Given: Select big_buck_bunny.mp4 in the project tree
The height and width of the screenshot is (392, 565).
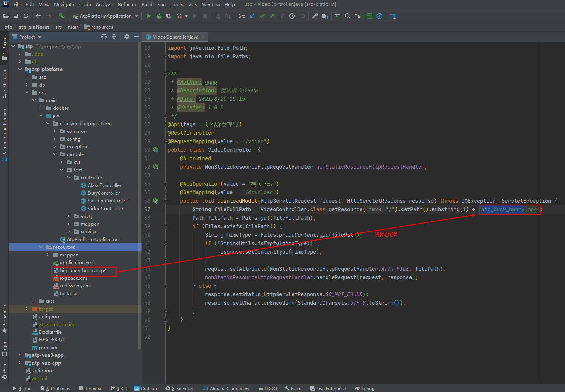Looking at the screenshot, I should tap(83, 270).
